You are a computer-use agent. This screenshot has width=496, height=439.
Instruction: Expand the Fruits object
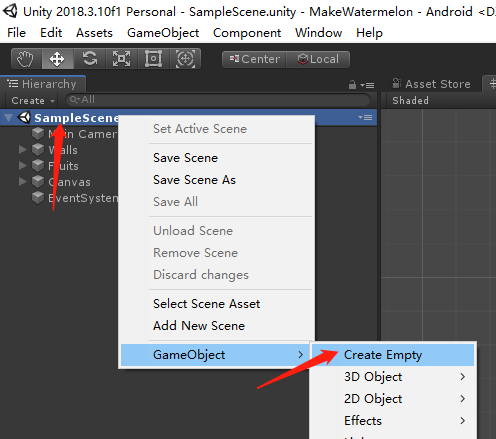22,165
